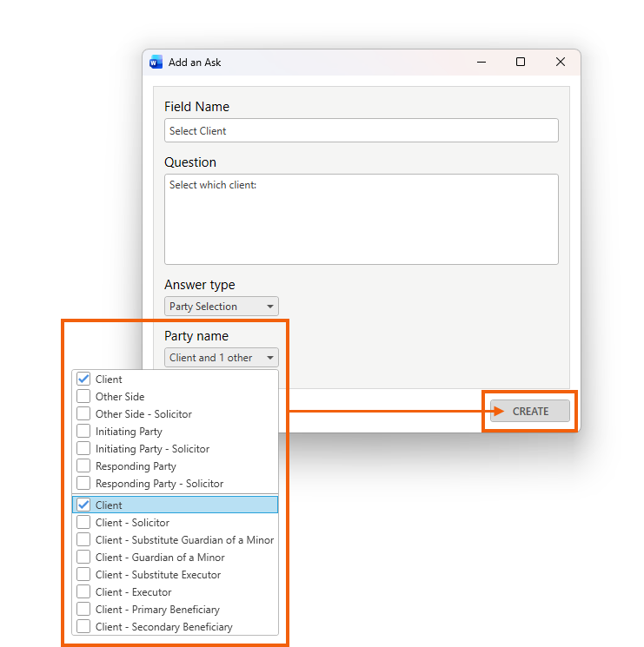Toggle the Responding Party checkbox
This screenshot has width=644, height=647.
tap(83, 466)
